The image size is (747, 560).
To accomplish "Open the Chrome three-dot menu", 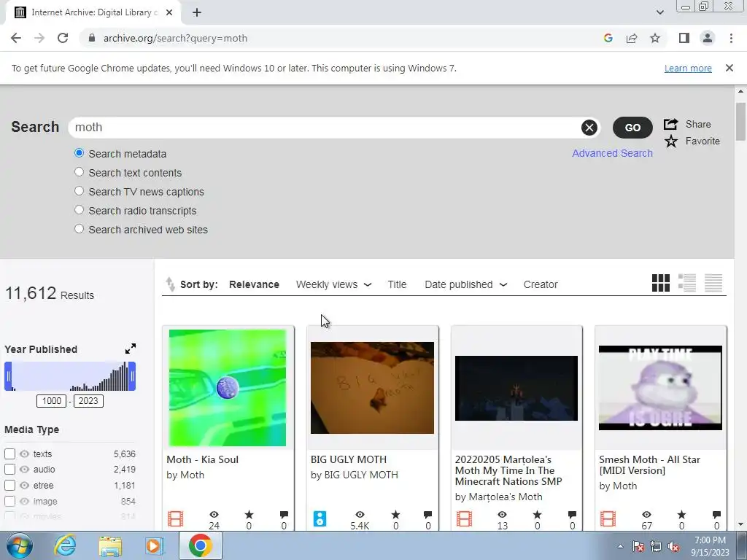I will [731, 38].
